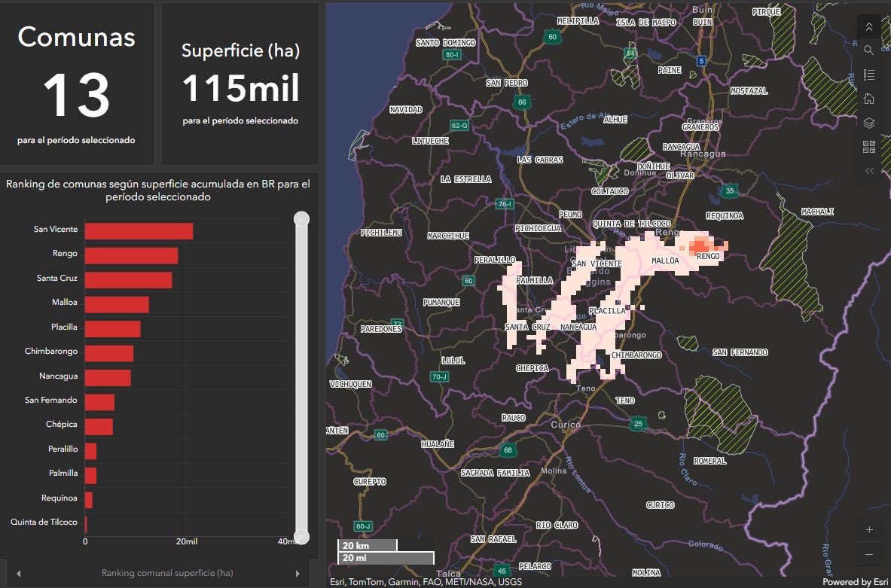Open the map search tool
The image size is (891, 588).
pos(868,50)
